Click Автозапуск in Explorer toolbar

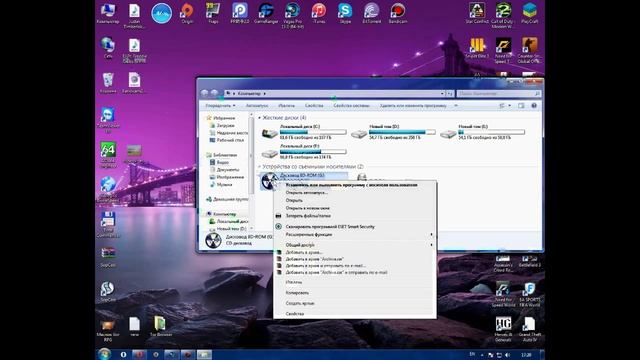click(x=257, y=106)
